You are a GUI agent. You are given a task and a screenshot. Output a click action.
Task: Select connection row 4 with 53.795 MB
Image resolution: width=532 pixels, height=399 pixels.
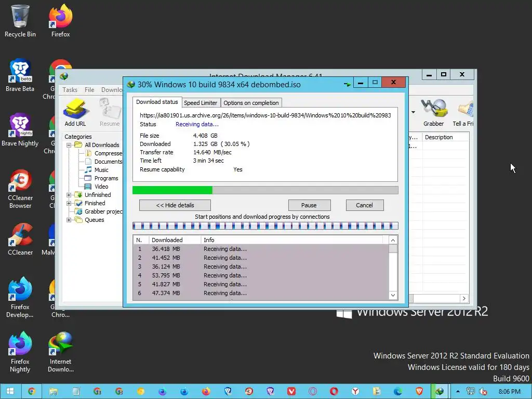261,275
